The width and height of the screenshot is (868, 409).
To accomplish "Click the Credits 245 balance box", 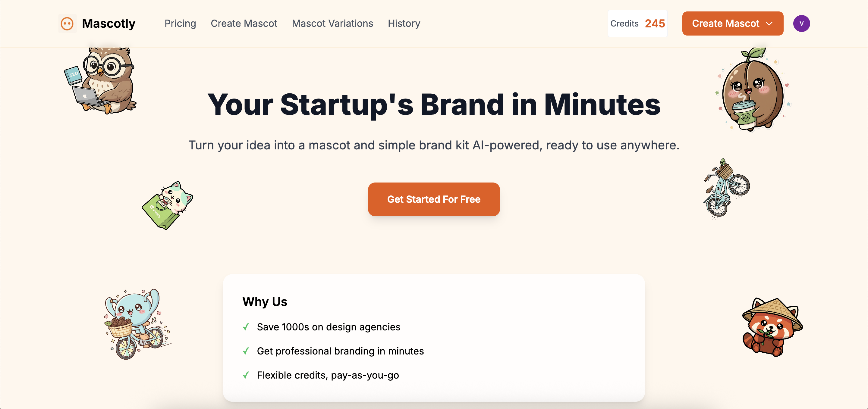I will (x=637, y=23).
